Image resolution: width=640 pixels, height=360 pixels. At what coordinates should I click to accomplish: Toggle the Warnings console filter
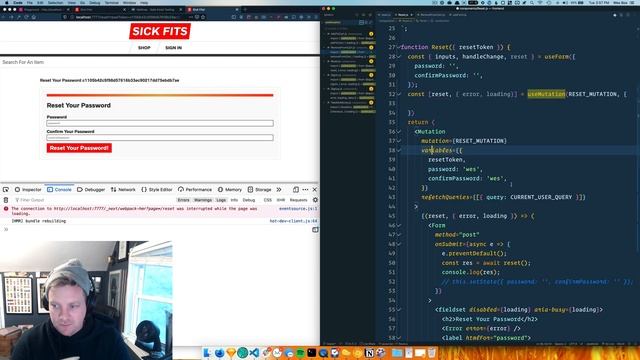point(203,200)
